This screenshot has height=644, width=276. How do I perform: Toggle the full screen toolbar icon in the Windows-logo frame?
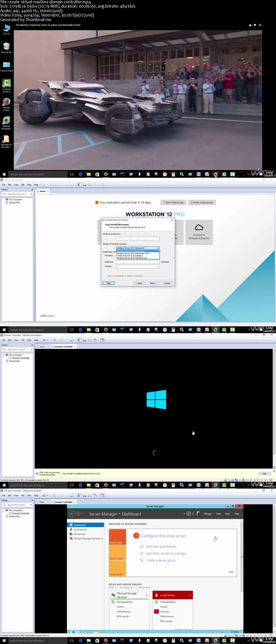pyautogui.click(x=90, y=340)
